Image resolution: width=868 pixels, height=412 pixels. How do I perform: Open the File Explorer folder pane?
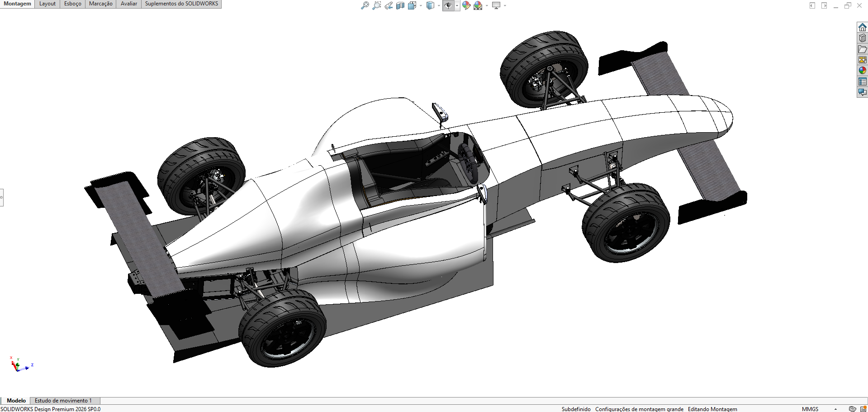coord(863,49)
